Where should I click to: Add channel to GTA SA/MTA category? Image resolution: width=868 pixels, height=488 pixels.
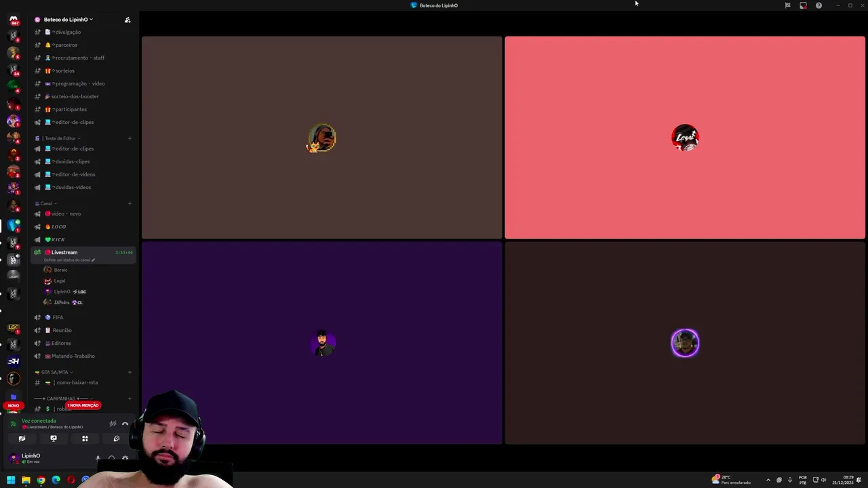130,372
